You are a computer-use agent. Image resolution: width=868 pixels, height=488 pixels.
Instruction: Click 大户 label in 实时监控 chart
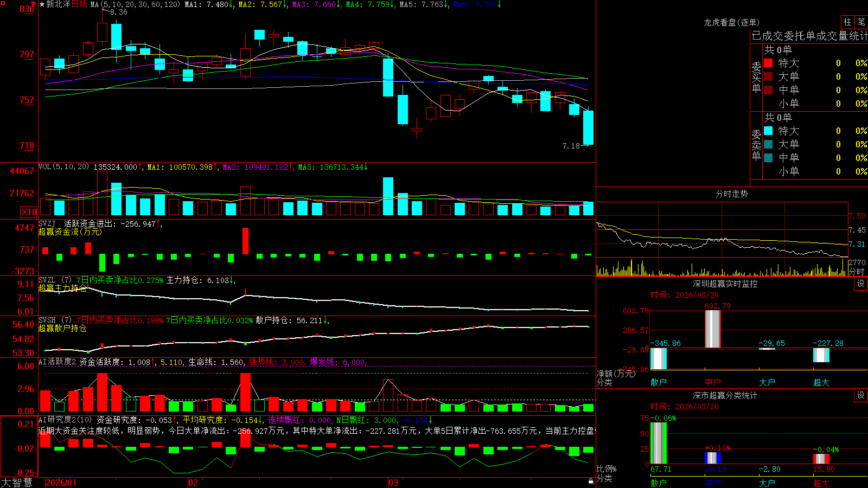[767, 382]
